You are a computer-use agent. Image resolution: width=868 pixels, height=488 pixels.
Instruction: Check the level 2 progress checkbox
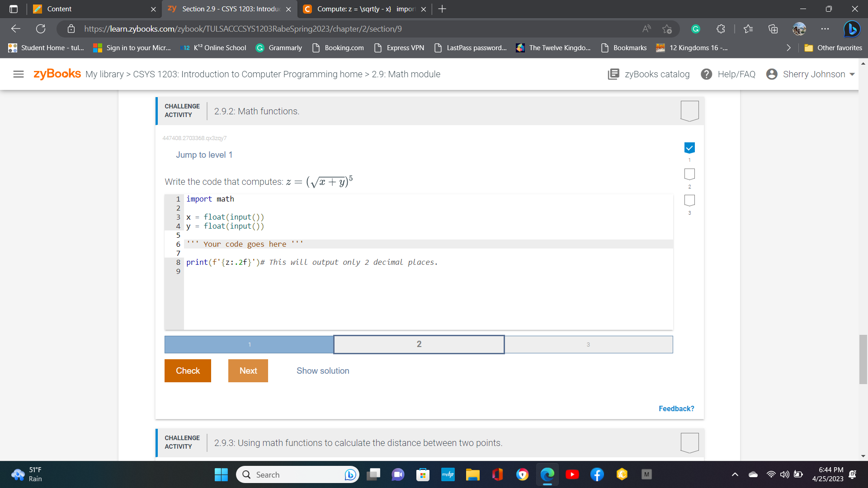point(689,174)
